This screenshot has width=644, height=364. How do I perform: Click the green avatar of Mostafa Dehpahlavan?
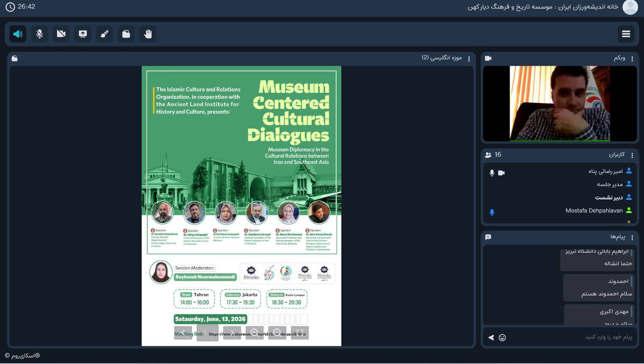tap(629, 210)
